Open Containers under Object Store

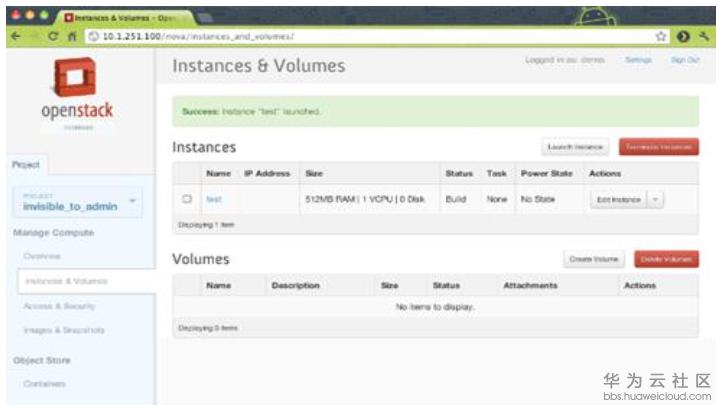click(x=44, y=384)
